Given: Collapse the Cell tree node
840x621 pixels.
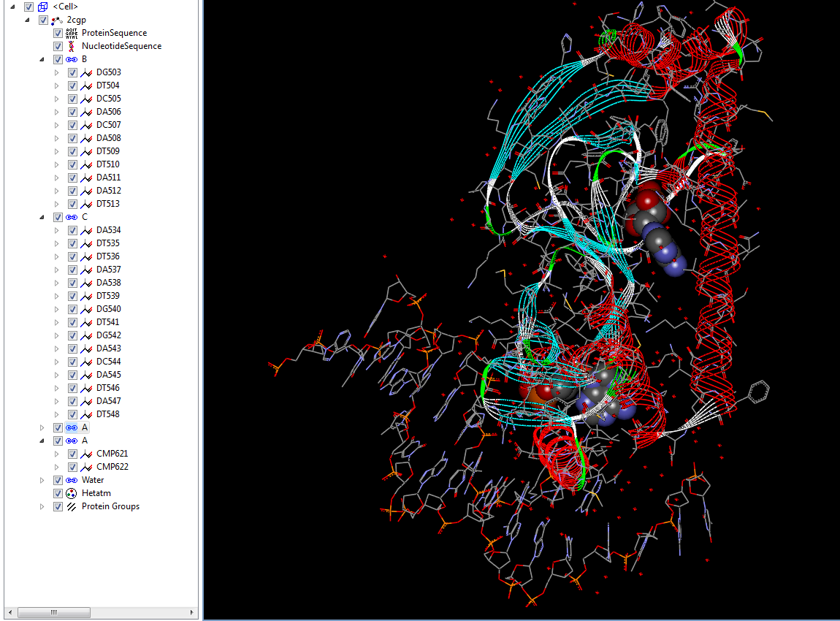Looking at the screenshot, I should [x=13, y=7].
